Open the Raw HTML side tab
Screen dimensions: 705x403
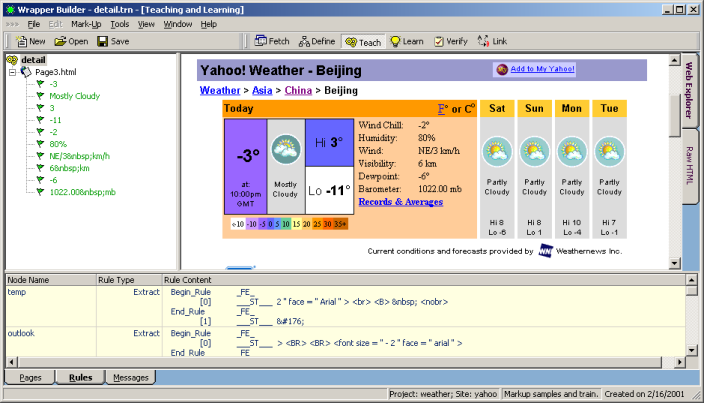(x=689, y=166)
